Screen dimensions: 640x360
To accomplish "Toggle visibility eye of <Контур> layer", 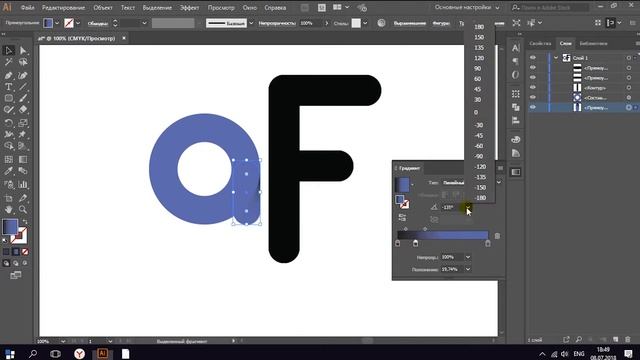I will pos(533,87).
